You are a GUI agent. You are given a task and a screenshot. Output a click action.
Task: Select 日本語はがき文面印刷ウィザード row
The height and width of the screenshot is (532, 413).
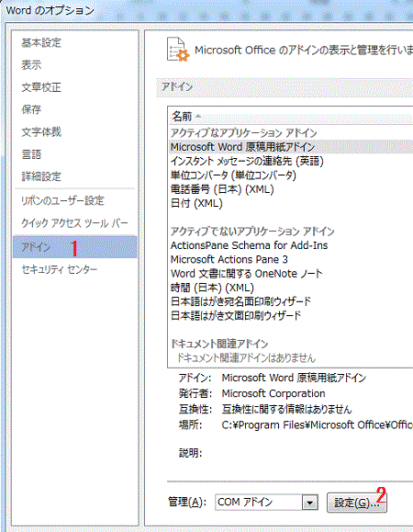236,316
